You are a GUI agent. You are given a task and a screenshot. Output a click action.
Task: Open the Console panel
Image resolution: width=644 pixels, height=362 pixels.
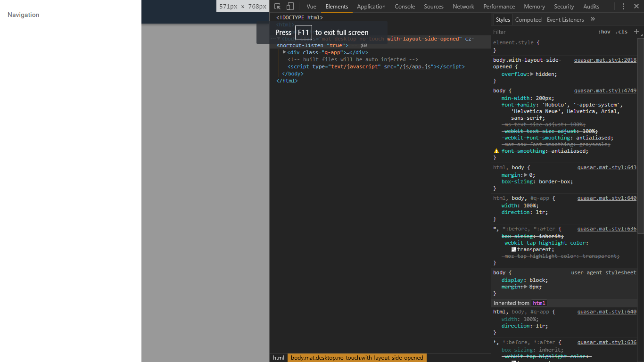pos(405,7)
